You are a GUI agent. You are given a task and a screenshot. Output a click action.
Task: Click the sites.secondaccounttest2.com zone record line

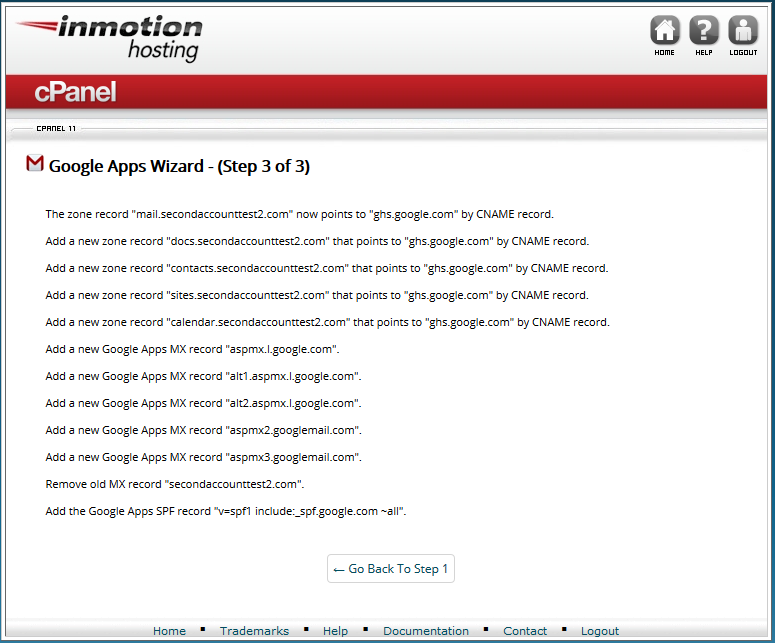click(317, 296)
